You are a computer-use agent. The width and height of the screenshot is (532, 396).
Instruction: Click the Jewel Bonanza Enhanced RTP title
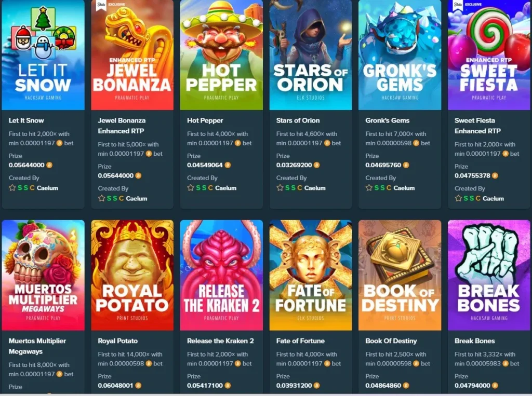coord(122,126)
